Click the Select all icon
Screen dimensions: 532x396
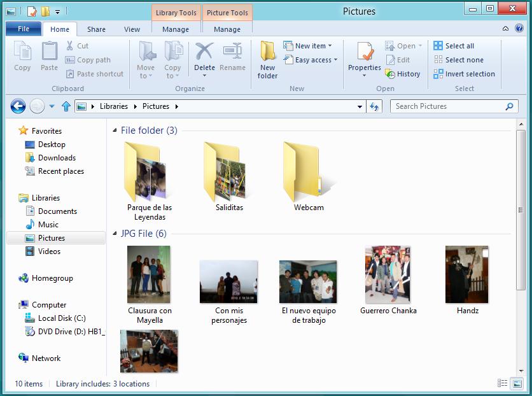click(438, 46)
